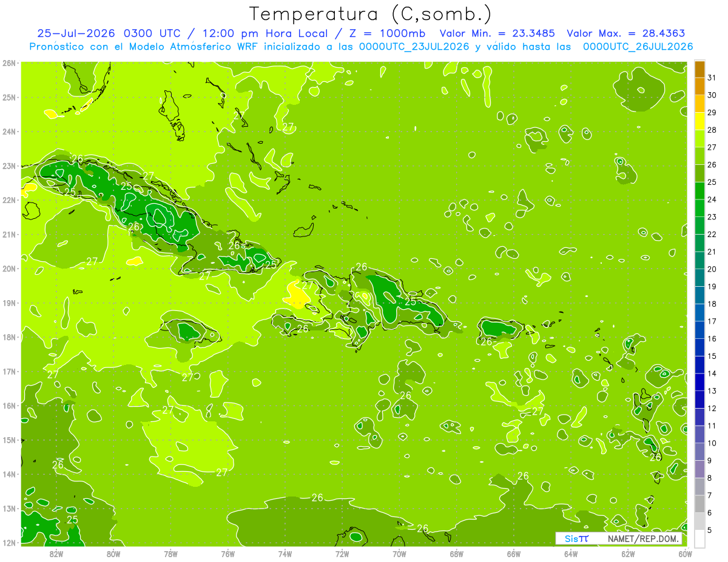Click valid-until time '0000UTC_26JUL2026'

point(638,47)
